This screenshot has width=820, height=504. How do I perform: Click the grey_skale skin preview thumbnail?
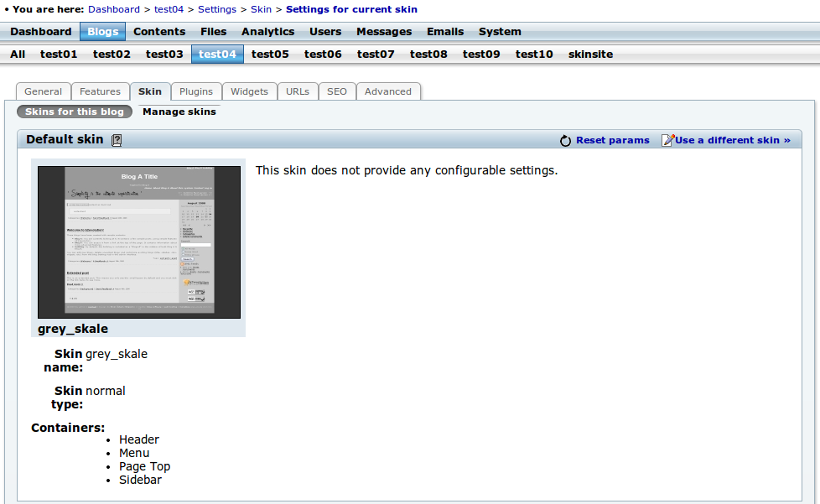tap(139, 242)
